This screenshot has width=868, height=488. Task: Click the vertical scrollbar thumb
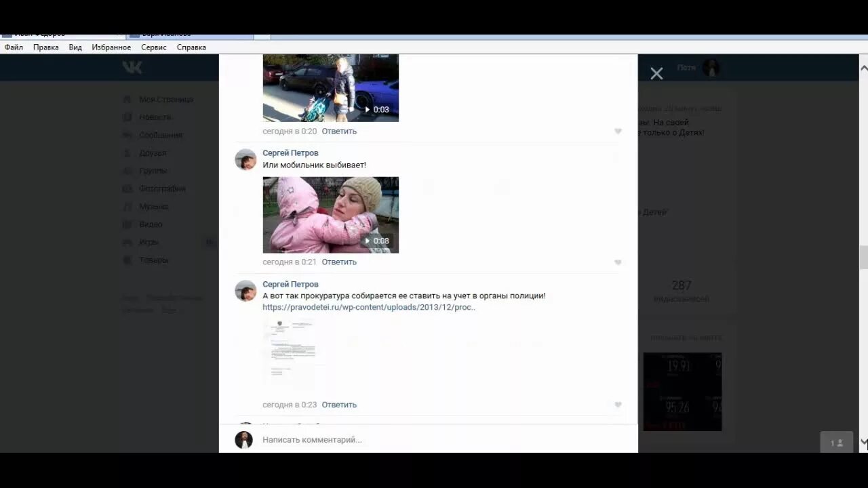coord(864,258)
